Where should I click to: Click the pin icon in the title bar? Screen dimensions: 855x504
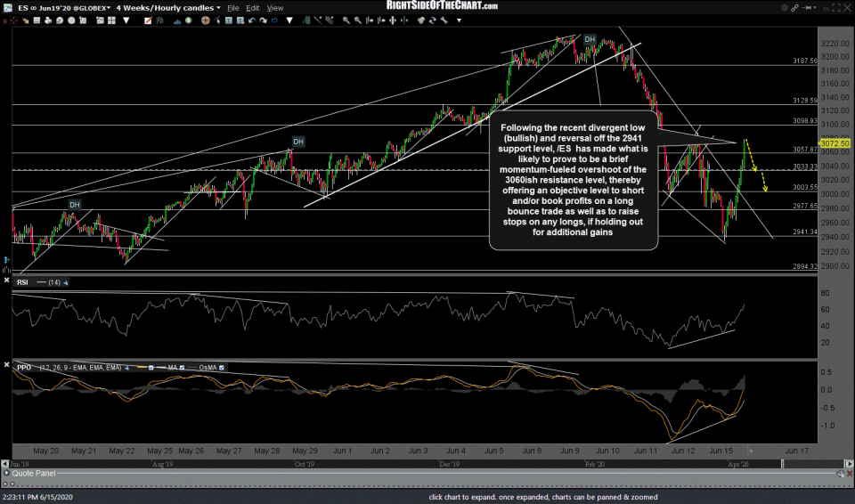807,8
